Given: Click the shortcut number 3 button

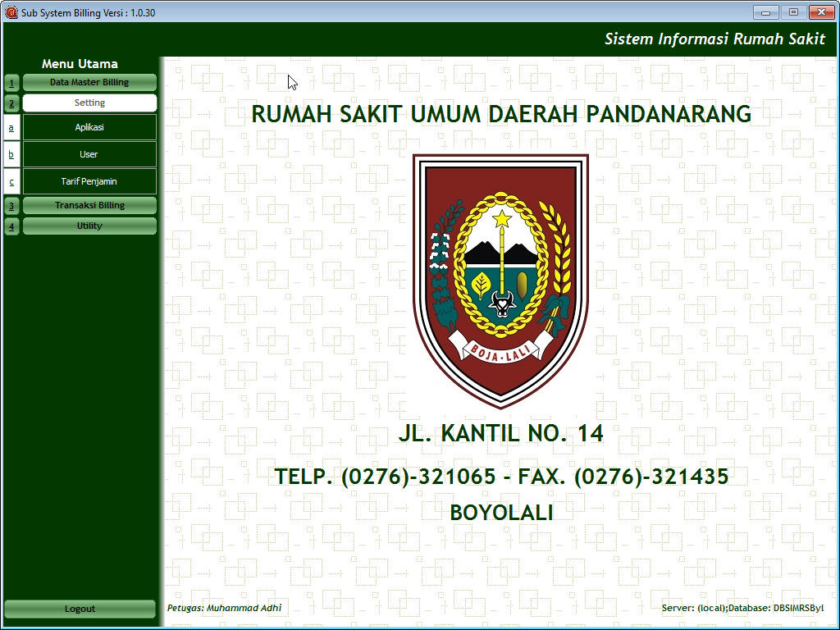Looking at the screenshot, I should tap(11, 205).
